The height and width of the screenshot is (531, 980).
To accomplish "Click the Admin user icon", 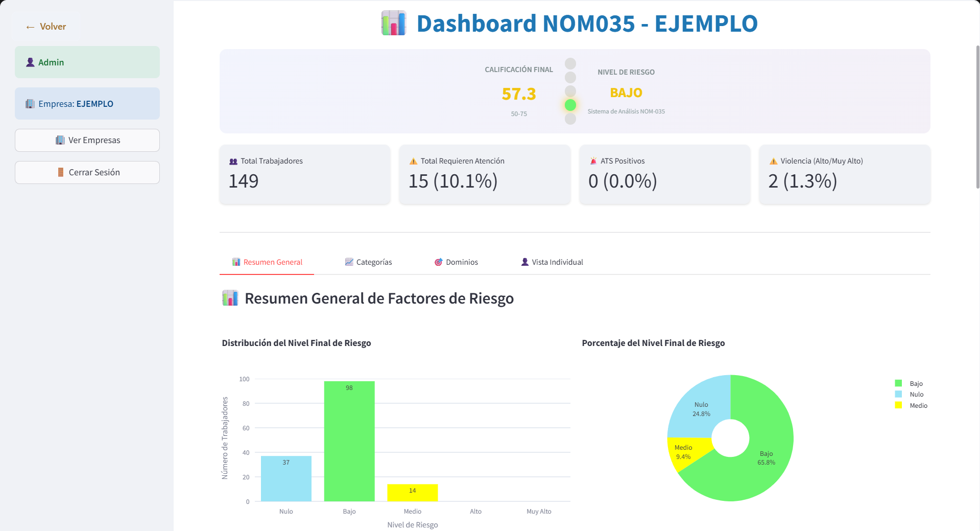I will tap(30, 62).
